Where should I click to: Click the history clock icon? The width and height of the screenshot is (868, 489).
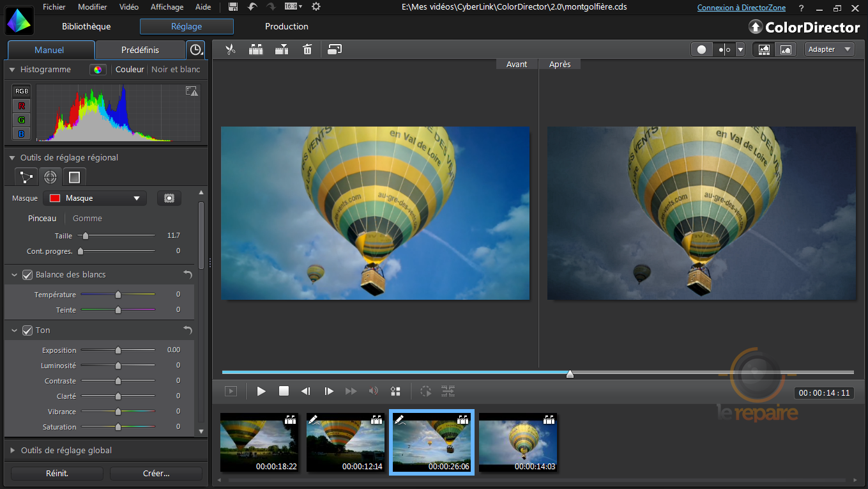pos(195,50)
